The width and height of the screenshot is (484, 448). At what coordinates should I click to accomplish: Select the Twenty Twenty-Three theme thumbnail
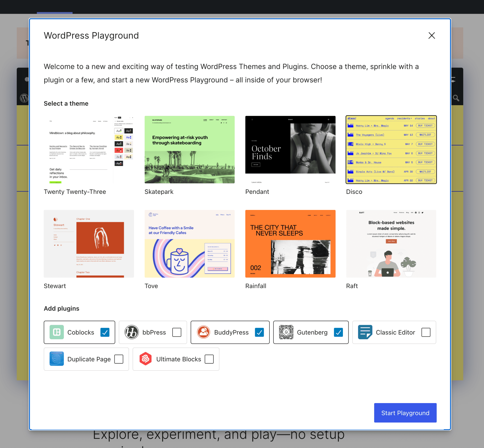point(89,149)
